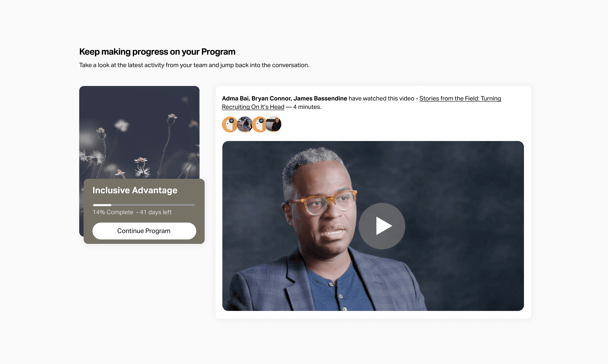Open the 'Recruiting On It's Head' link text

coord(253,107)
